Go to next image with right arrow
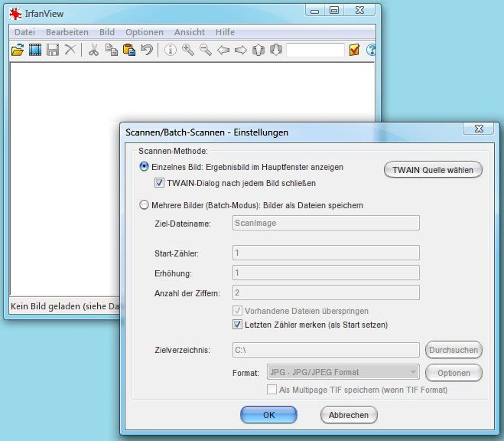Viewport: 504px width, 441px height. tap(241, 51)
